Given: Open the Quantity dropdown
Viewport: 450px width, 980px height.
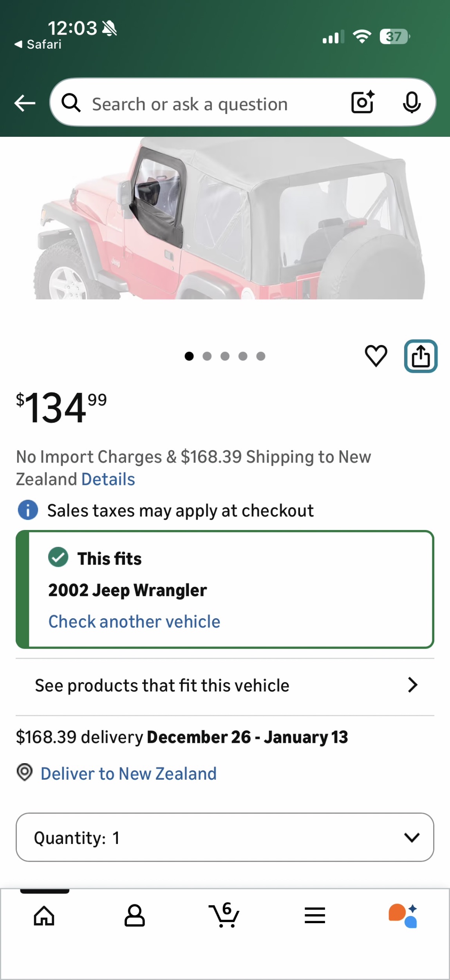Looking at the screenshot, I should (225, 837).
